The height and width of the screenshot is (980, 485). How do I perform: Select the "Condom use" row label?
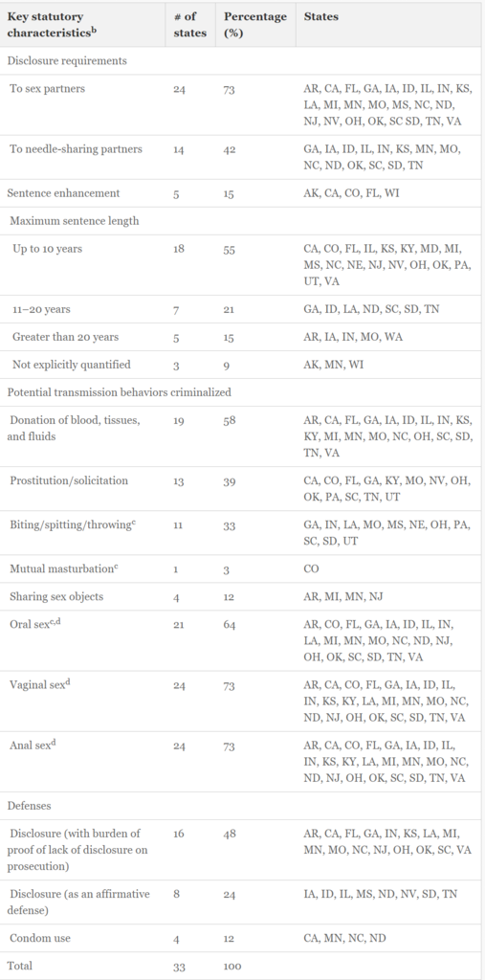(39, 938)
